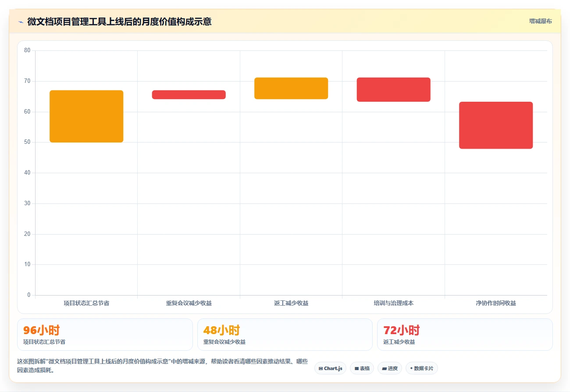570x392 pixels.
Task: Select the Chart.js tag chip
Action: pos(330,368)
